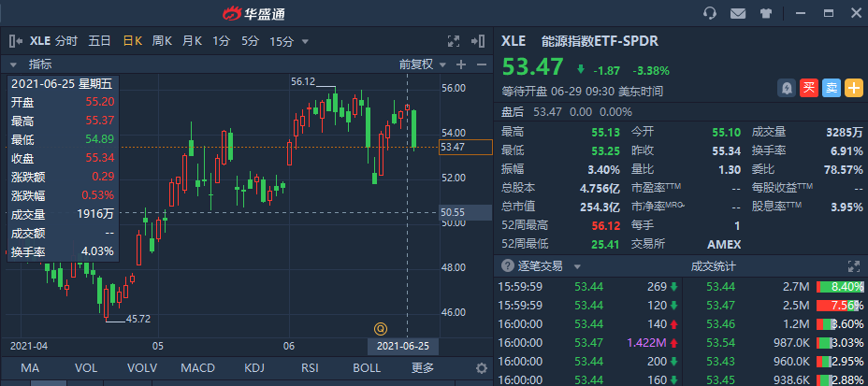Expand chart to fullscreen
The height and width of the screenshot is (386, 868).
point(454,41)
